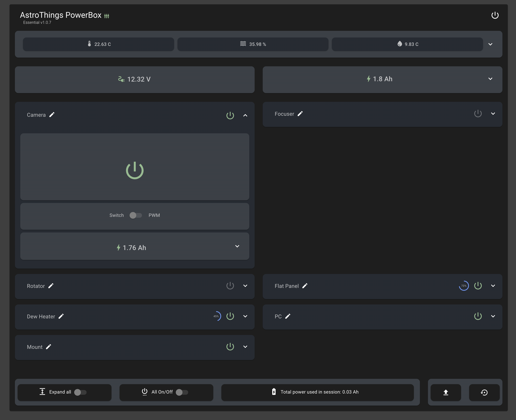Click the upload arrow button
Image resolution: width=516 pixels, height=420 pixels.
pos(446,392)
